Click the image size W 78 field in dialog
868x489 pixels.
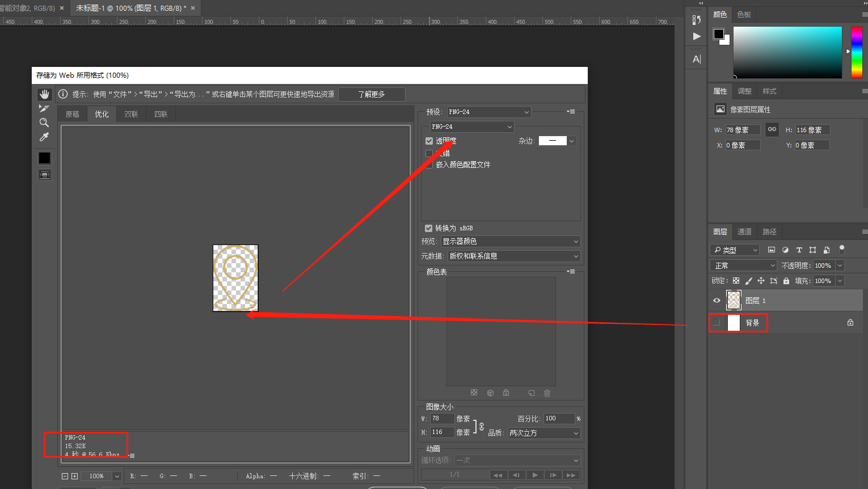click(x=443, y=419)
